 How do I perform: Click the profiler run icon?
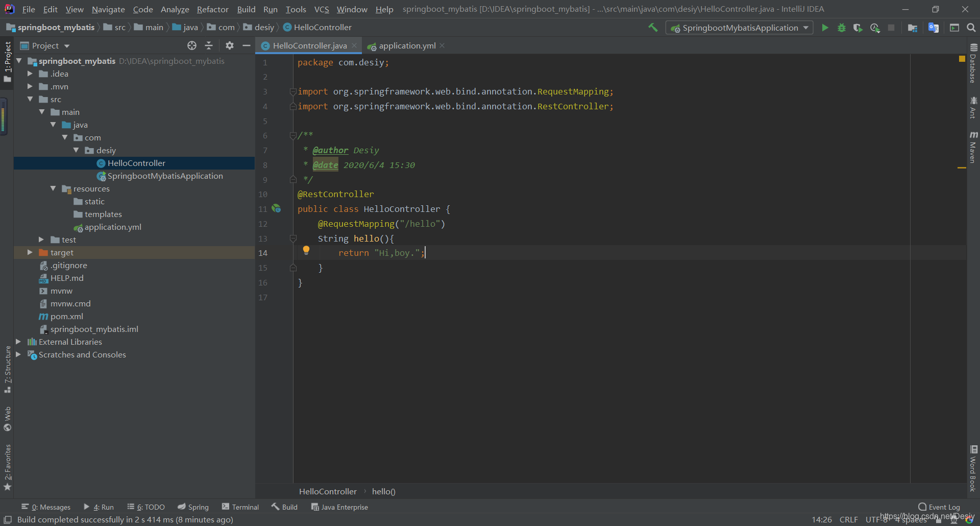875,28
